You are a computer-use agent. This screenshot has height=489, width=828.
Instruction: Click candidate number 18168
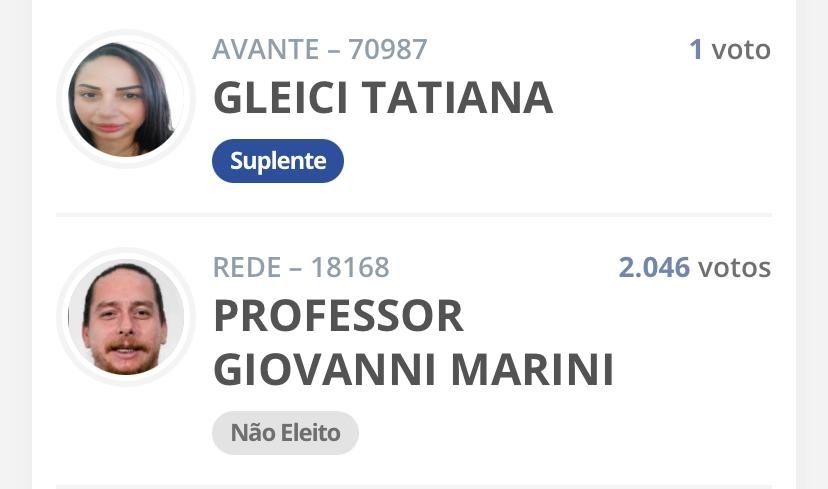[350, 267]
